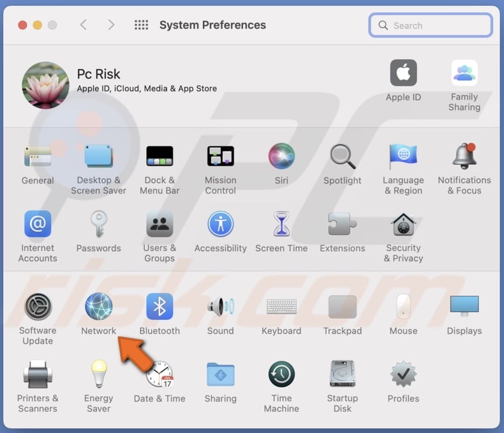Open Time Machine preferences
This screenshot has width=504, height=433.
(x=281, y=374)
